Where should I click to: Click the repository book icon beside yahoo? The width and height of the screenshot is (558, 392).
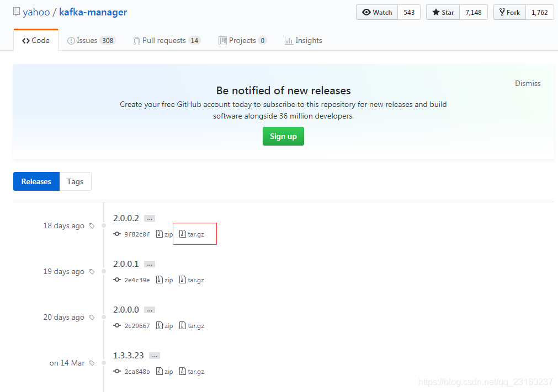[17, 12]
